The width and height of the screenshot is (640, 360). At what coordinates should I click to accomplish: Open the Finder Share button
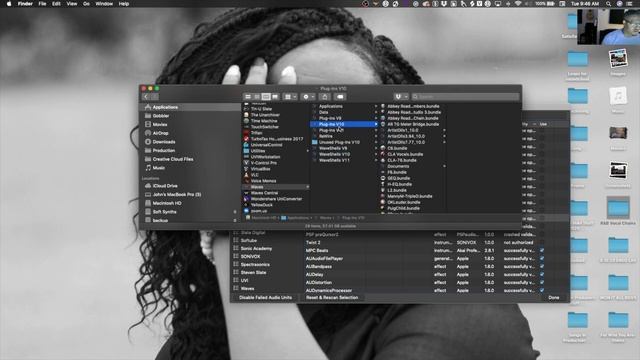pos(324,97)
